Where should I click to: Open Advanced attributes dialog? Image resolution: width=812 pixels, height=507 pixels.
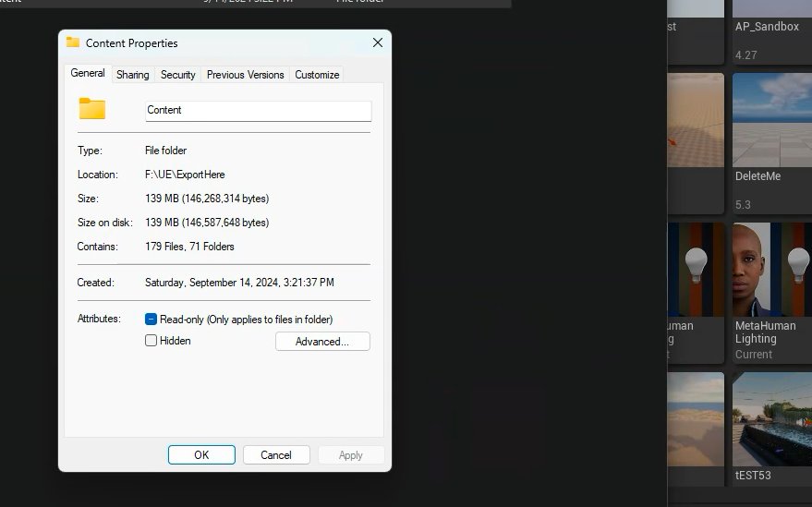pyautogui.click(x=322, y=342)
